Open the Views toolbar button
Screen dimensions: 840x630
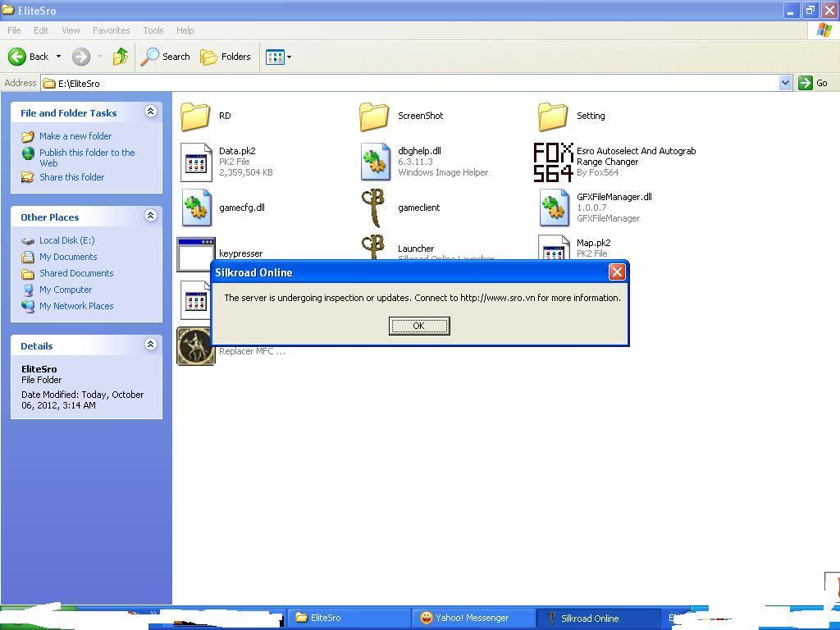tap(279, 57)
